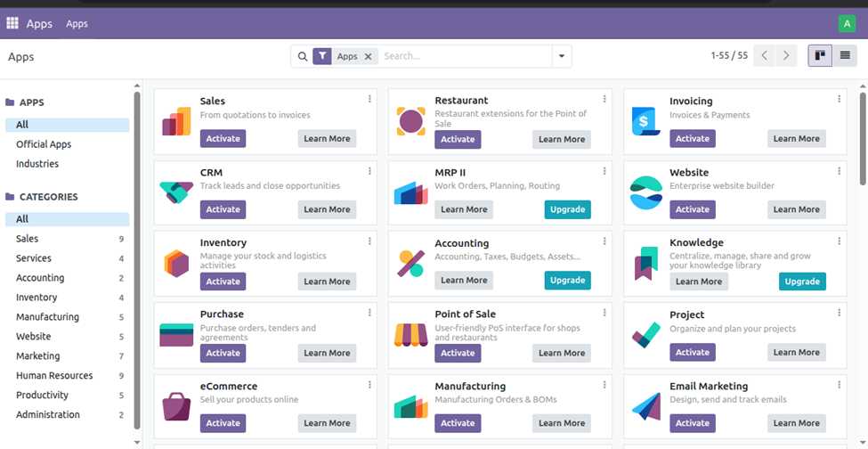This screenshot has width=868, height=449.
Task: Switch to list view
Action: click(x=845, y=56)
